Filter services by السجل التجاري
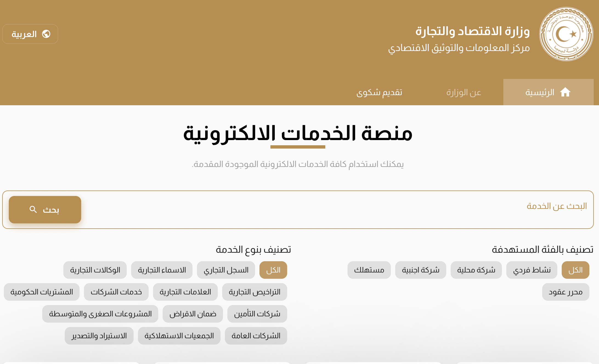The image size is (599, 364). 226,270
